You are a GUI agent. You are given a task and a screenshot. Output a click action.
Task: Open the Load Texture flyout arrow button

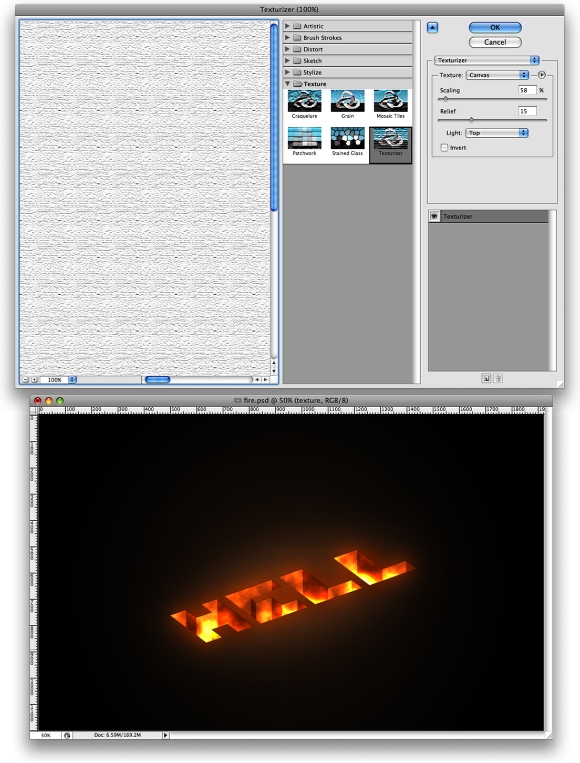pos(542,75)
